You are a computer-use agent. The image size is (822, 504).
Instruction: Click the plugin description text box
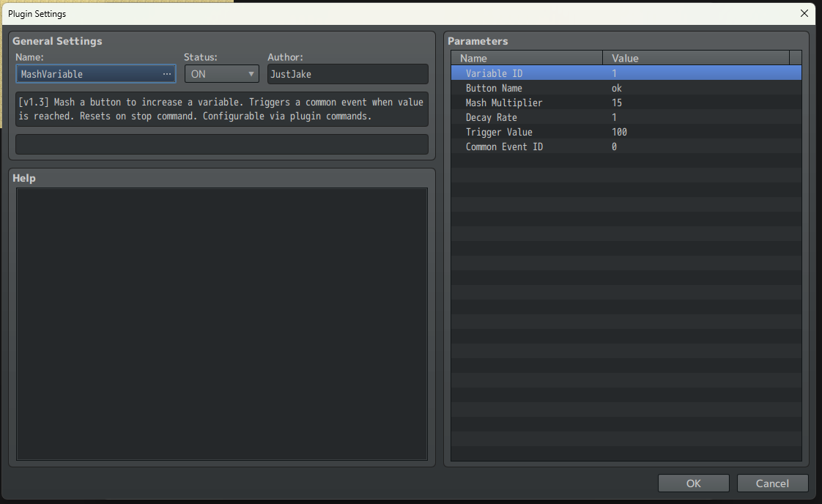pos(222,109)
